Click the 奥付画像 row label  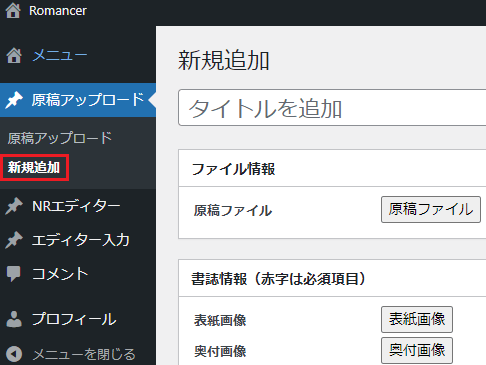220,351
